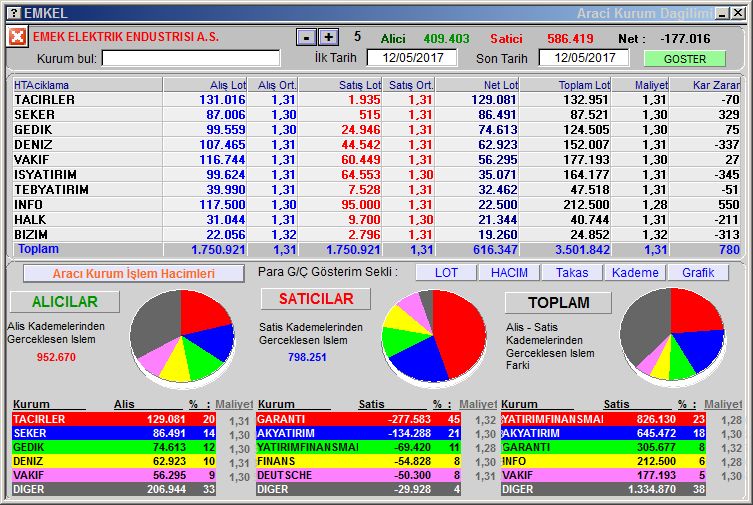753x505 pixels.
Task: Sort by Maliyet column header in top table
Action: [x=640, y=85]
